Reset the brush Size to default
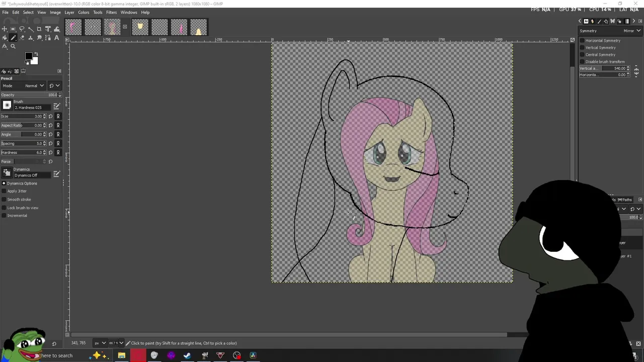Screen dimensions: 644x362 (50, 116)
